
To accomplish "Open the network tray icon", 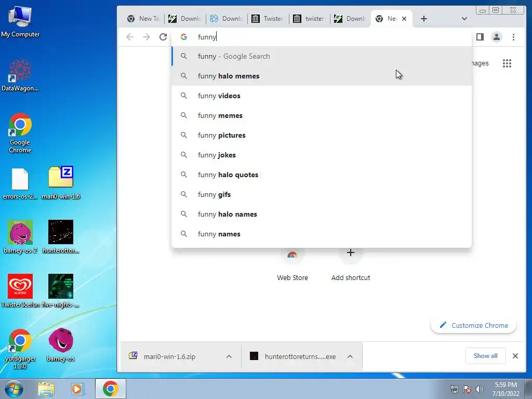I will tap(454, 389).
